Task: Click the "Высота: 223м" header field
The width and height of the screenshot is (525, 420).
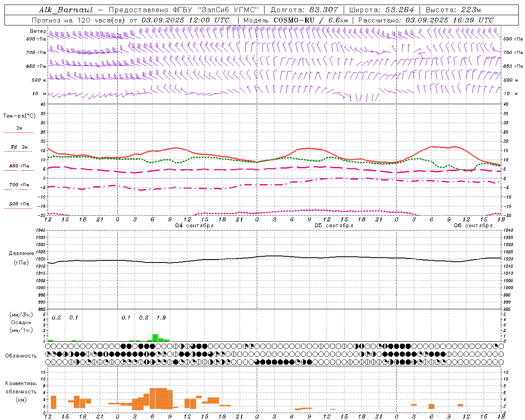Action: click(x=453, y=9)
